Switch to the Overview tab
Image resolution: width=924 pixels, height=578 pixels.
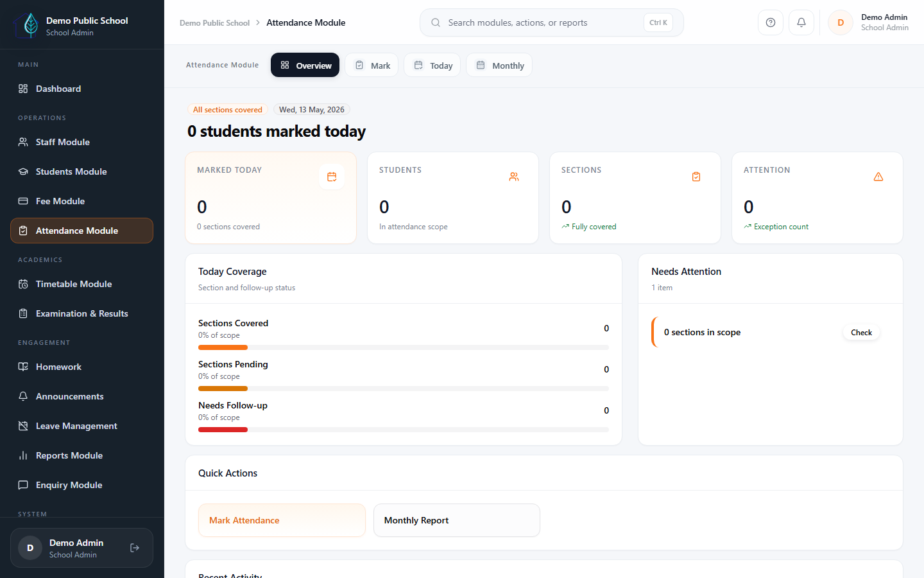point(305,65)
